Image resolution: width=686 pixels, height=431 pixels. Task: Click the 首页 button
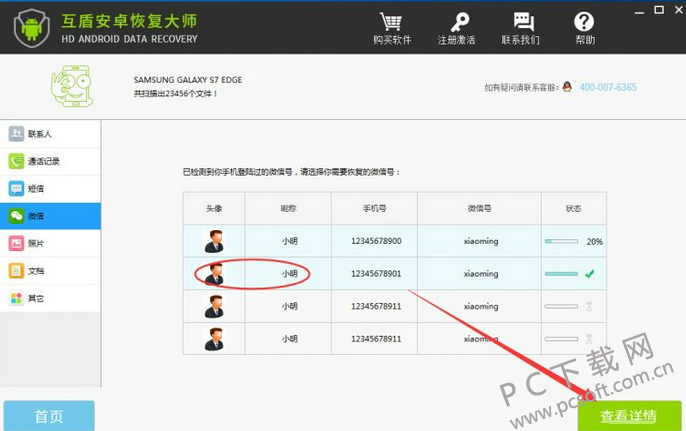click(49, 416)
